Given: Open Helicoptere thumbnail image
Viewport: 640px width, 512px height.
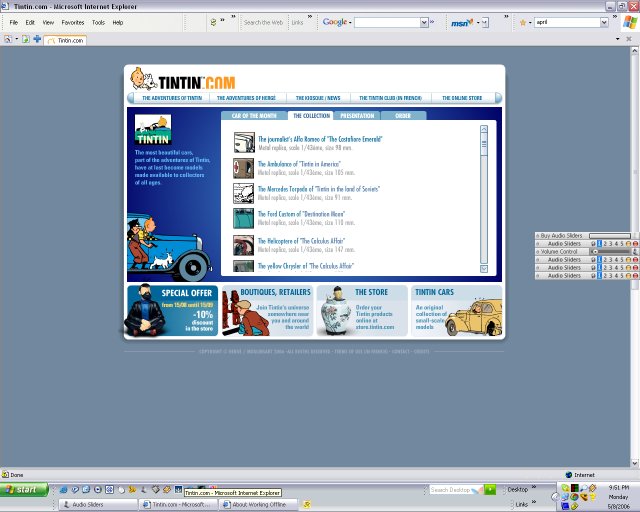Looking at the screenshot, I should pos(244,245).
